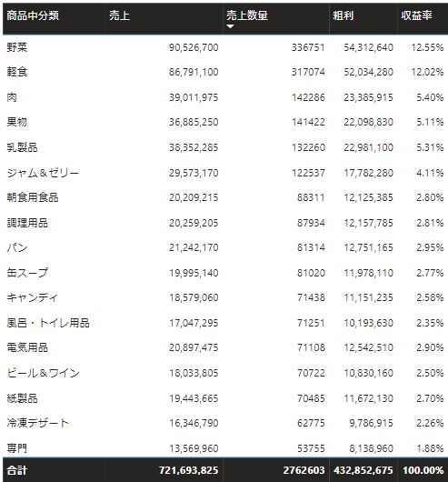Viewport: 448px width, 482px height.
Task: Click the 合計 total row label
Action: click(x=17, y=470)
